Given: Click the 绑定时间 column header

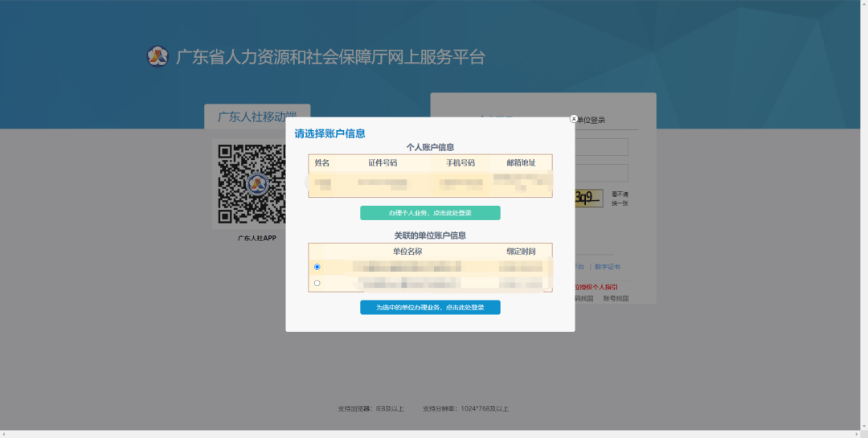Looking at the screenshot, I should pyautogui.click(x=521, y=252).
